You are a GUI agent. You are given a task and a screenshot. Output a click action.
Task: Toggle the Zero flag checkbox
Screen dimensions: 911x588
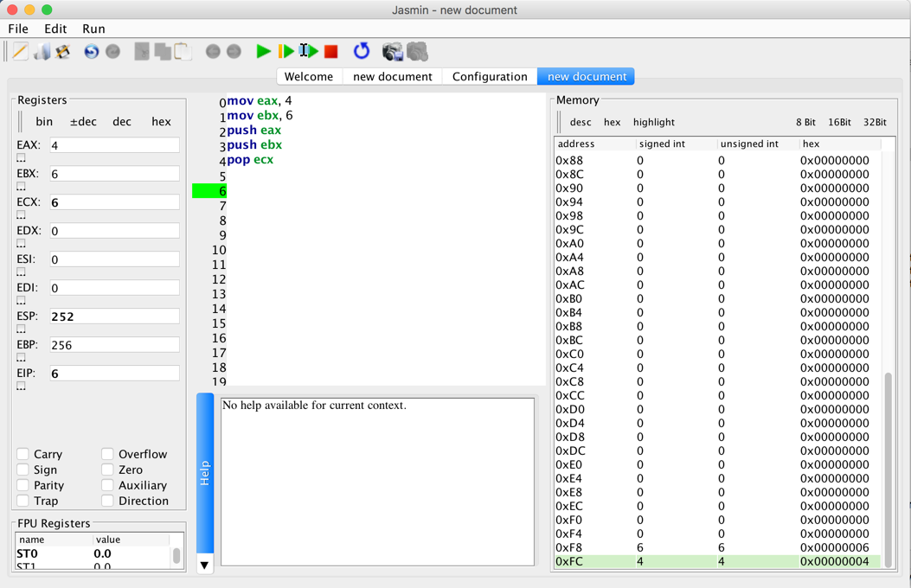[107, 470]
